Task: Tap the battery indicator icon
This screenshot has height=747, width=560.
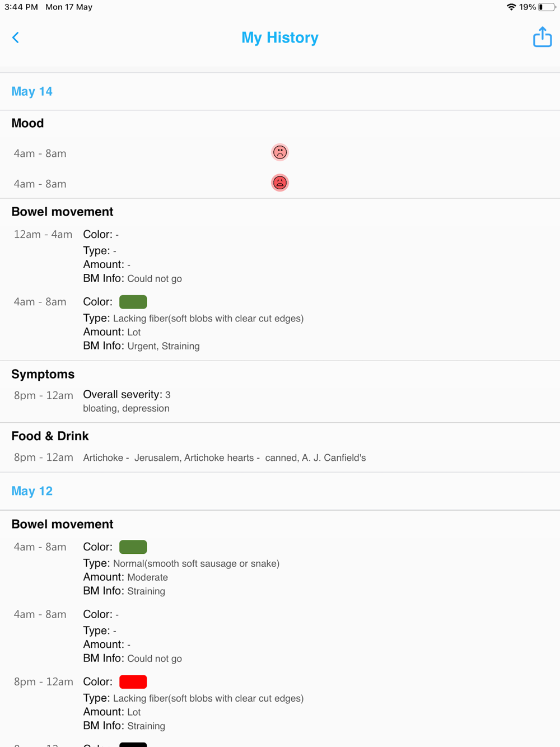Action: click(547, 7)
